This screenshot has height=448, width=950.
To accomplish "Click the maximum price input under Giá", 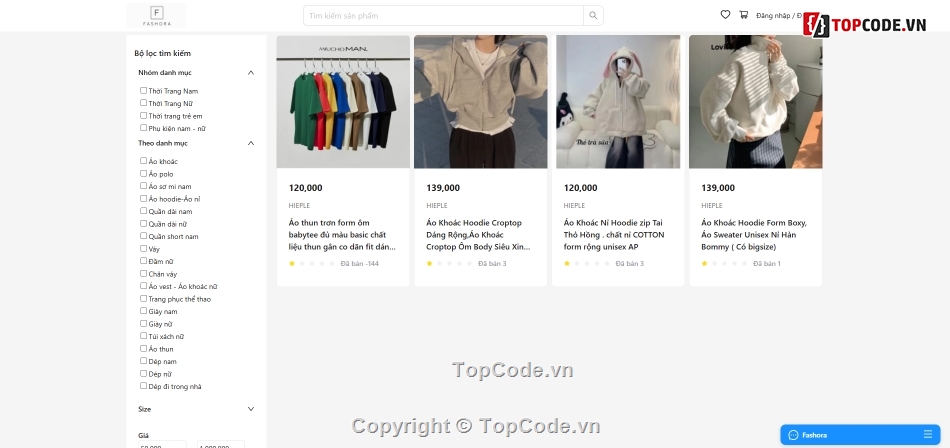I will (221, 446).
